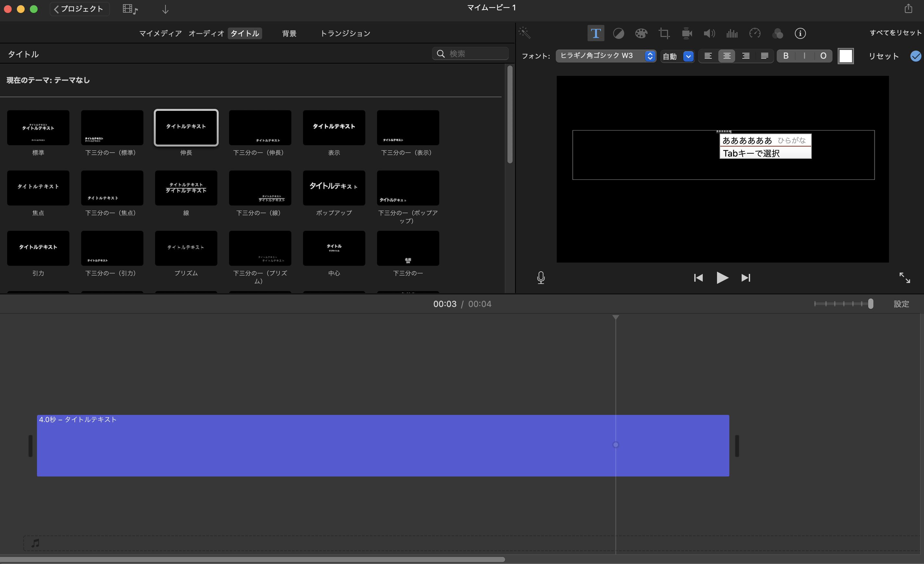This screenshot has width=924, height=564.
Task: Select the cropping tool
Action: coord(664,33)
